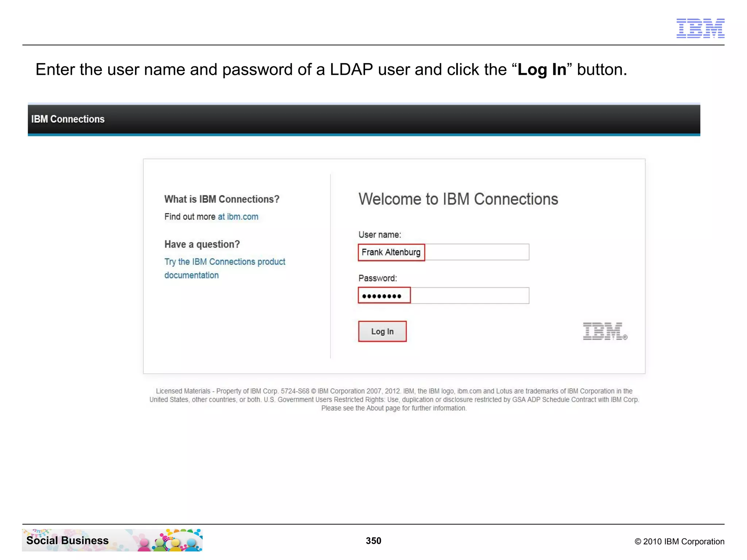Viewport: 747px width, 560px height.
Task: Click the '© 2010 IBM Corporation' text
Action: tap(680, 541)
